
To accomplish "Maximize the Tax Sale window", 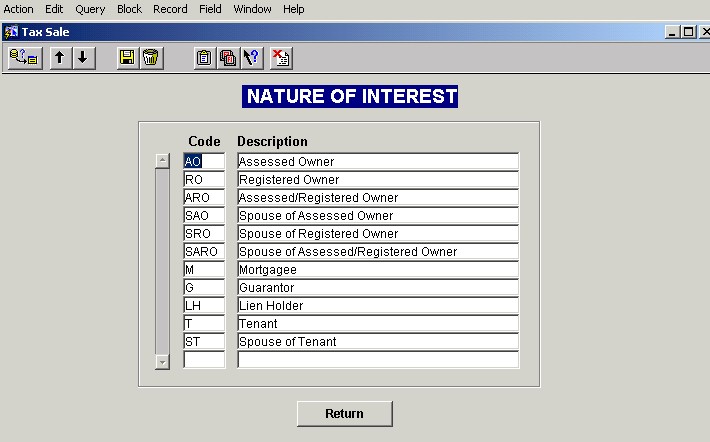I will [688, 32].
